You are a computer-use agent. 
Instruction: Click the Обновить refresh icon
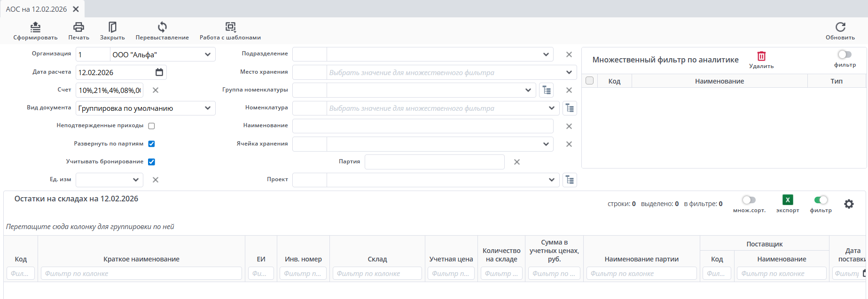840,27
